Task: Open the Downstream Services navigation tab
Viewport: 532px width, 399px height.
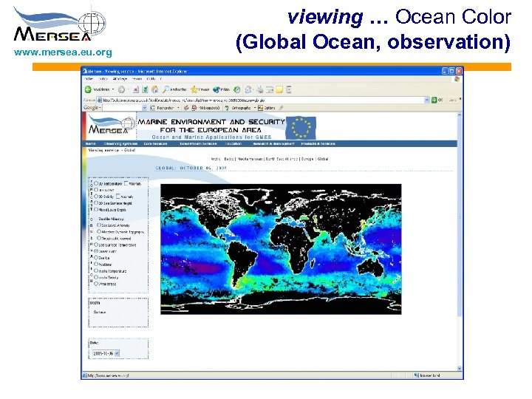Action: pyautogui.click(x=198, y=143)
